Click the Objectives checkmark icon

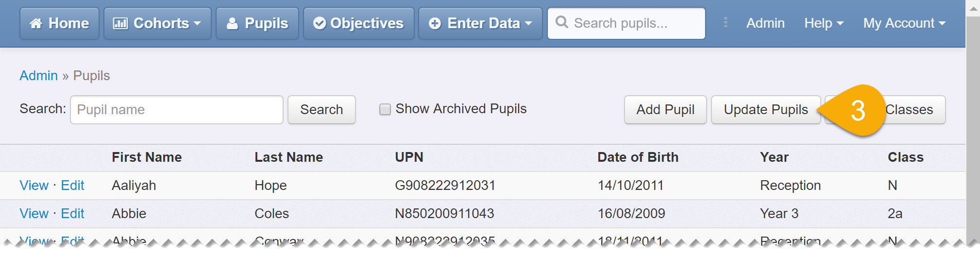[319, 23]
